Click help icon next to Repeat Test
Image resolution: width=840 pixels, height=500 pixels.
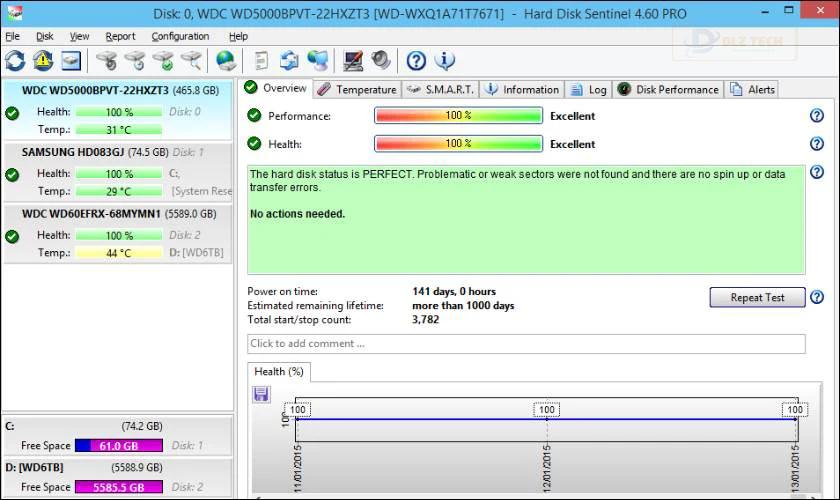(x=816, y=297)
